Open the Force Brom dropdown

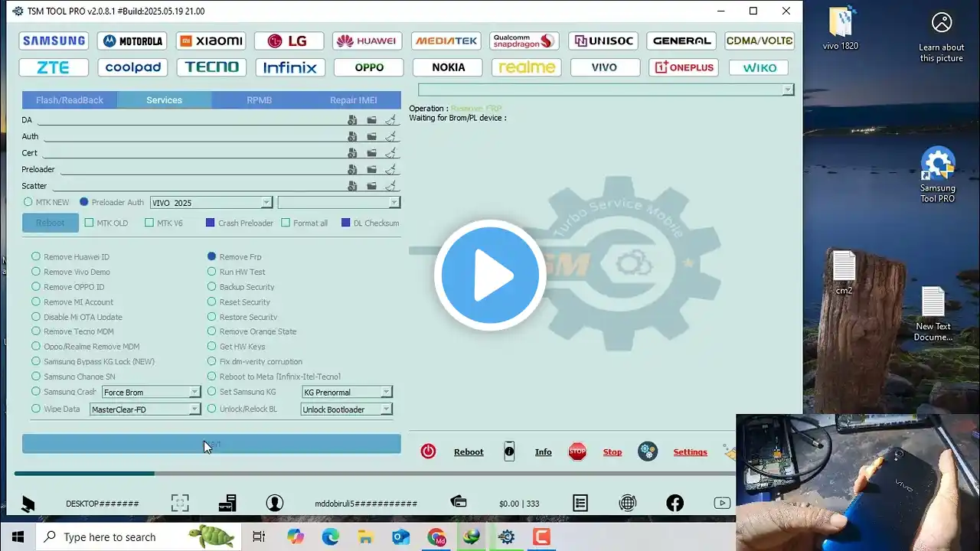pyautogui.click(x=151, y=392)
